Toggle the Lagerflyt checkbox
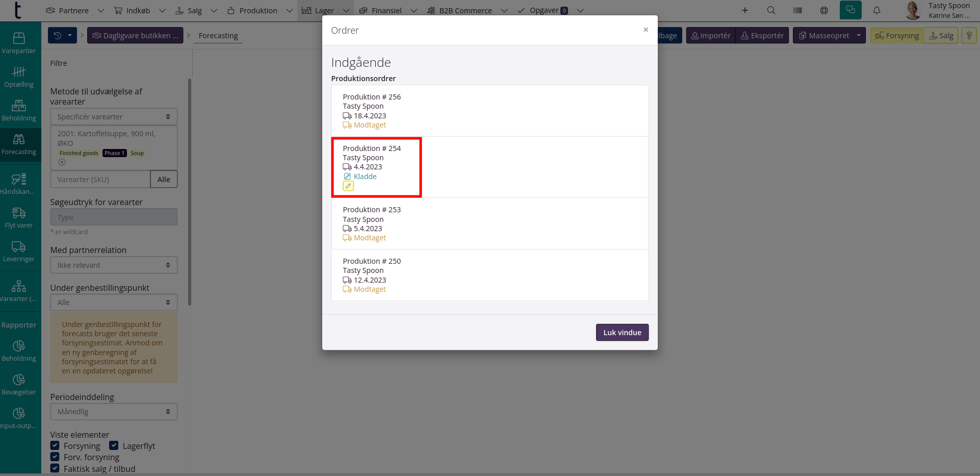 [x=114, y=445]
